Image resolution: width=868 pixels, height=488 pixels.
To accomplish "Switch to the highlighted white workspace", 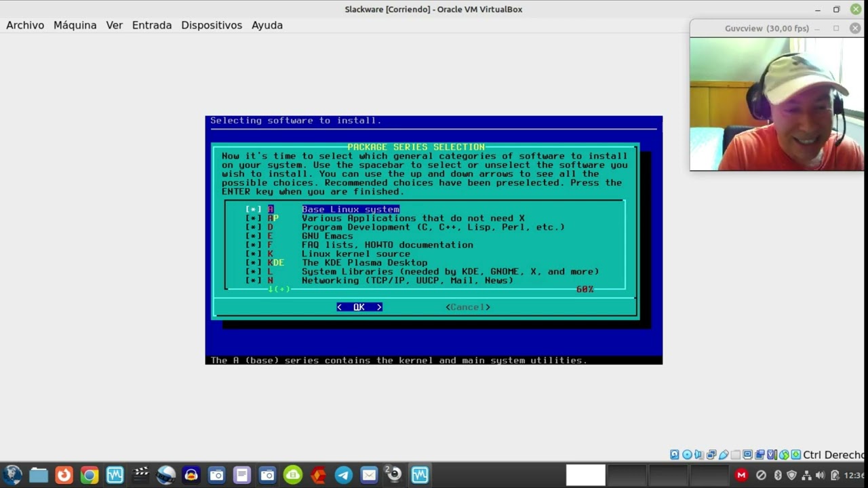I will coord(586,475).
